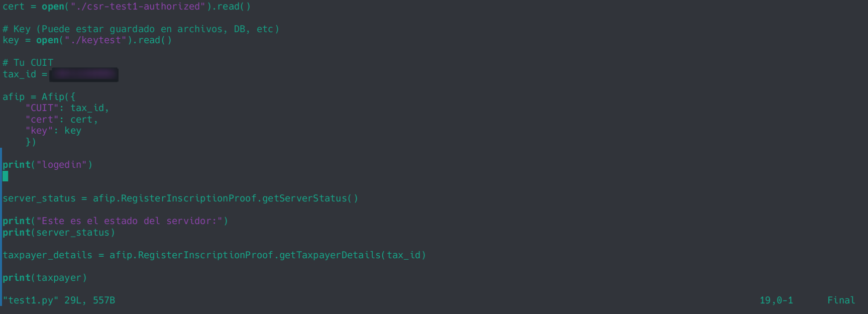Click the green cursor block on the empty line
Viewport: 868px width, 314px height.
tap(6, 176)
